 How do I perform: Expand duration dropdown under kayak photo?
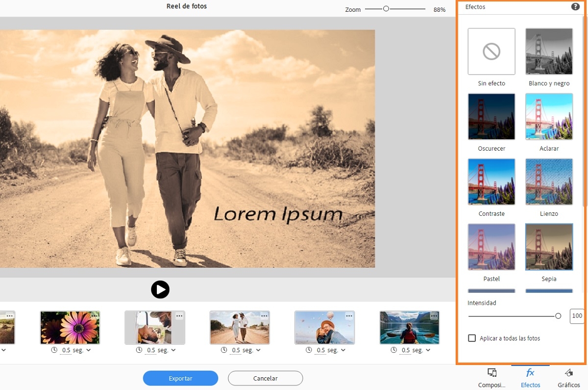[428, 350]
